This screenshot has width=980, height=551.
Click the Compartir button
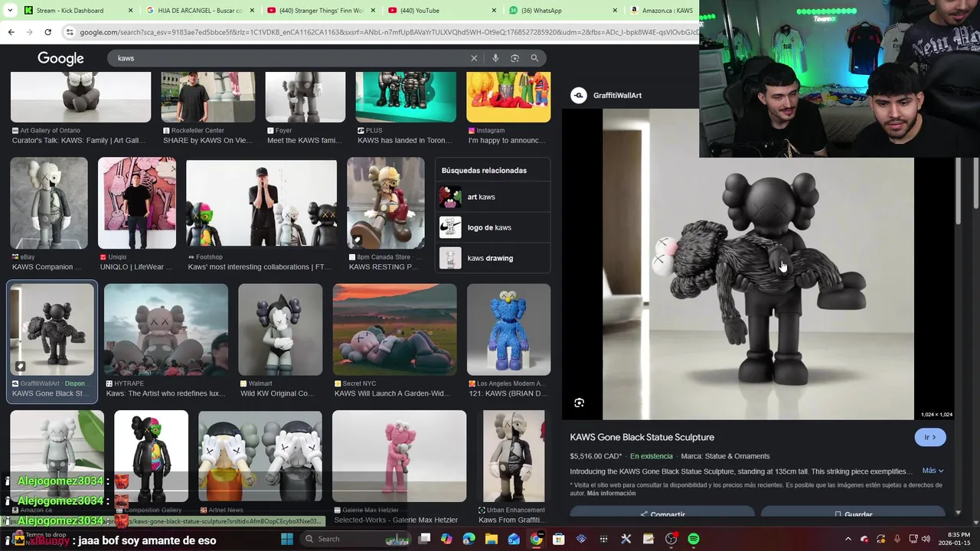(662, 514)
